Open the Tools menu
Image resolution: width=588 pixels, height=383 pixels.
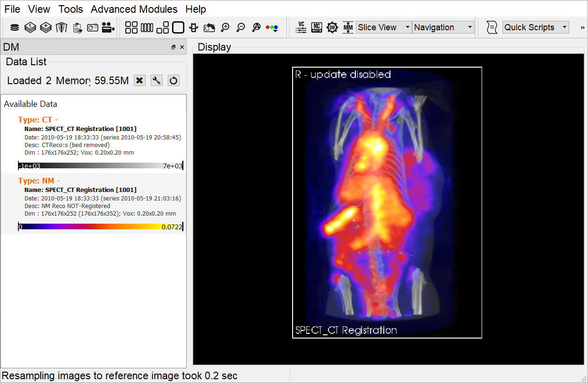pyautogui.click(x=70, y=9)
